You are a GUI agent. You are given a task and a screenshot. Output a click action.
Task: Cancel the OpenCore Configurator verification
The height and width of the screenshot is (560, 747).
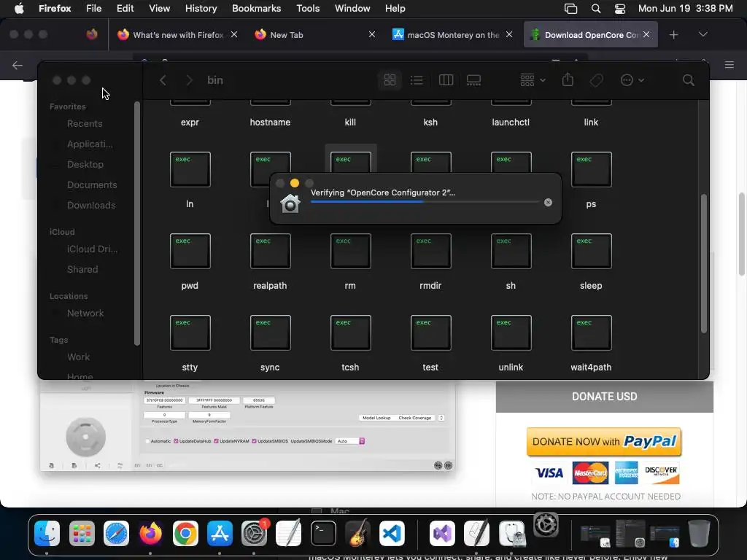tap(548, 203)
